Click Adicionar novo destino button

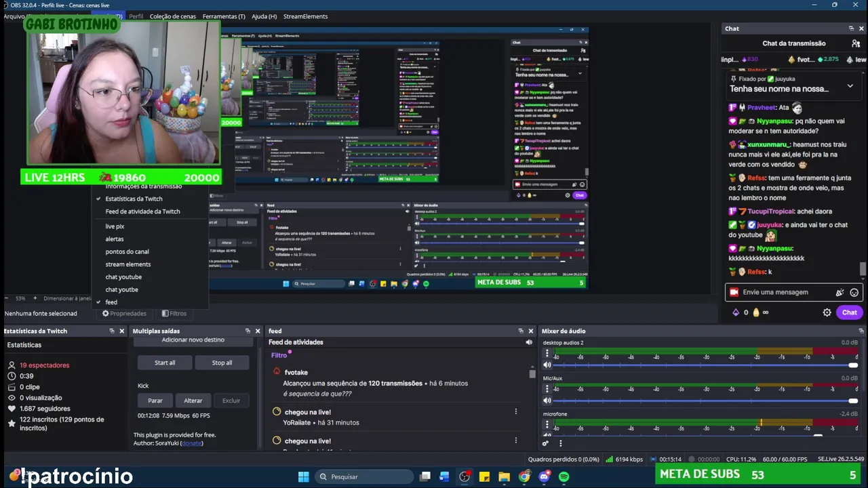click(x=193, y=340)
